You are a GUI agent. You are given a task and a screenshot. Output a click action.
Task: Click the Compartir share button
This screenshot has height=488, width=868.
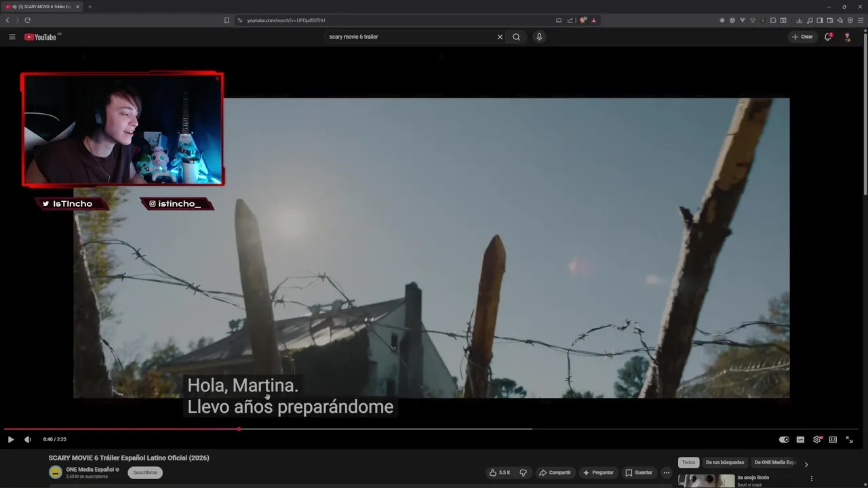click(x=555, y=472)
